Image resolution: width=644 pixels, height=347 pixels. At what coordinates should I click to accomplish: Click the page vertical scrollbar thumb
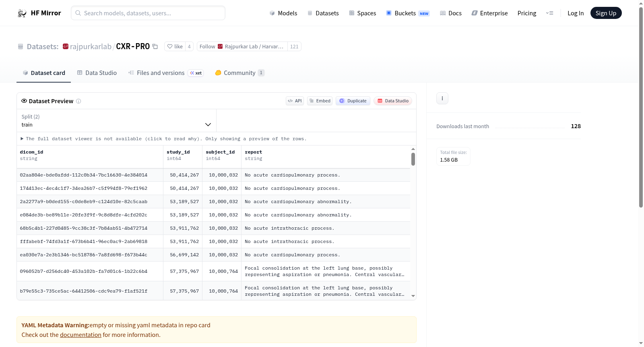641,107
